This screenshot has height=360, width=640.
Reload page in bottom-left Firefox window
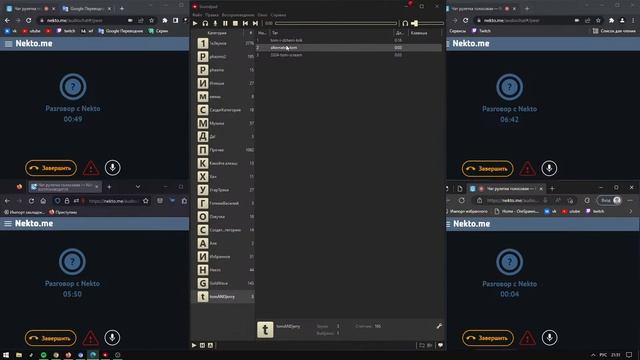pyautogui.click(x=31, y=201)
